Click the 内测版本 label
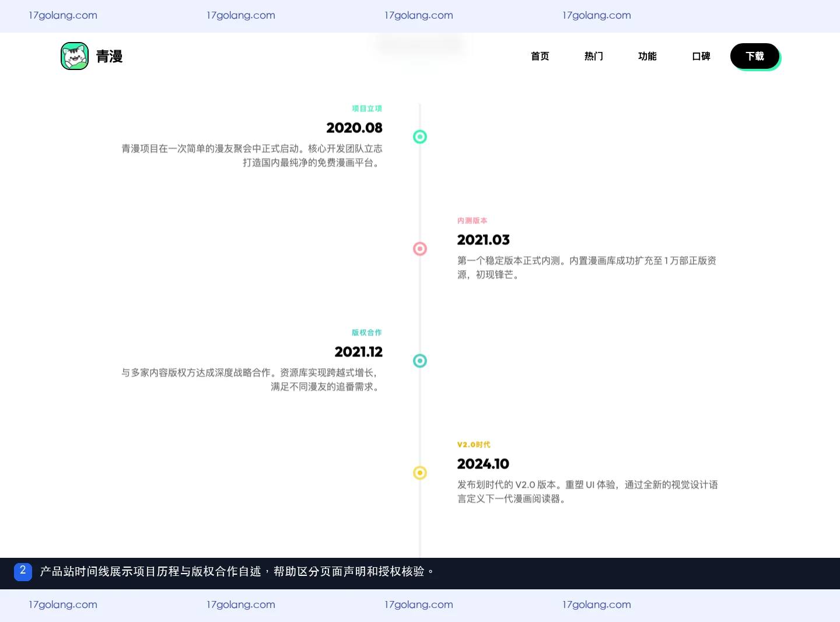 (473, 221)
